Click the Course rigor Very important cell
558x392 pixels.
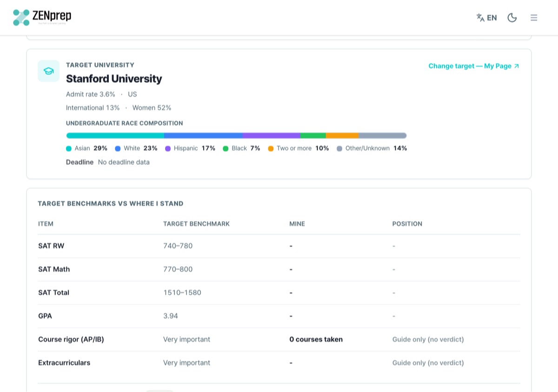click(186, 340)
